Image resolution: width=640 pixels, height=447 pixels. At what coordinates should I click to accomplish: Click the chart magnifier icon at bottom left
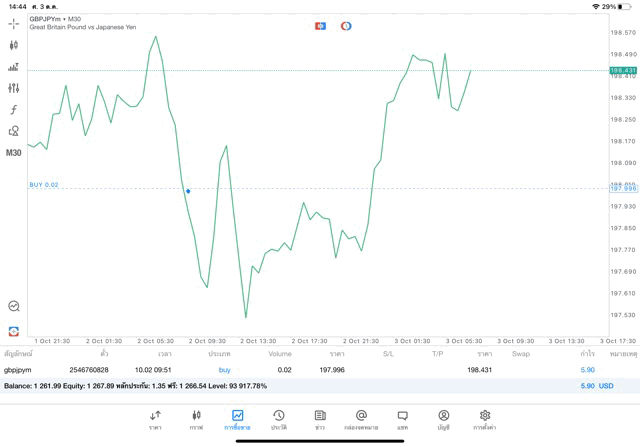pyautogui.click(x=13, y=307)
